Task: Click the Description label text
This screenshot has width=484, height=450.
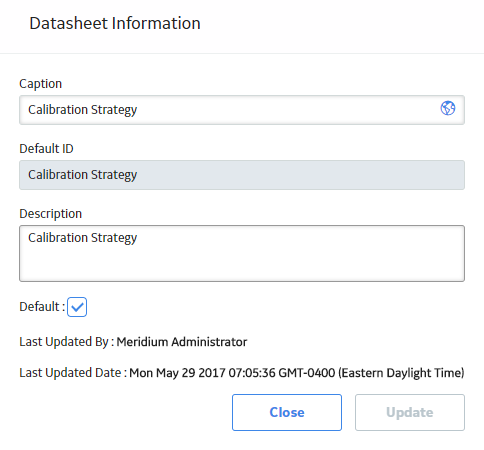Action: [x=51, y=214]
